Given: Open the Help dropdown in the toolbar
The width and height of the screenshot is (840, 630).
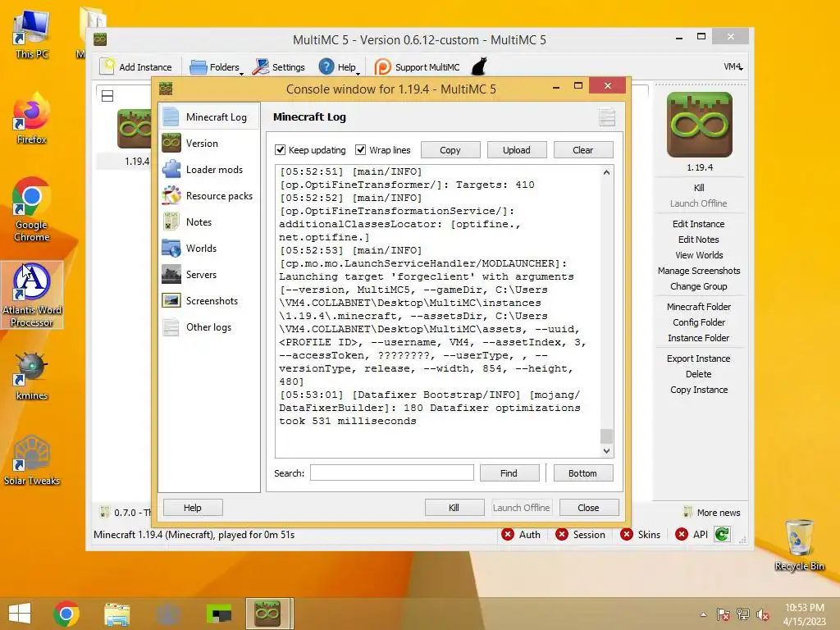Looking at the screenshot, I should coord(339,67).
